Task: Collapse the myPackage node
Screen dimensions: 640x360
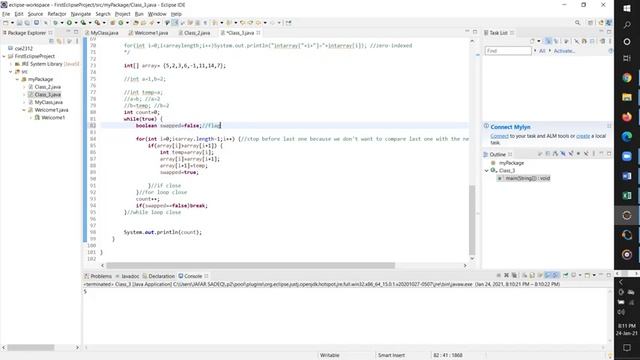Action: (x=18, y=80)
